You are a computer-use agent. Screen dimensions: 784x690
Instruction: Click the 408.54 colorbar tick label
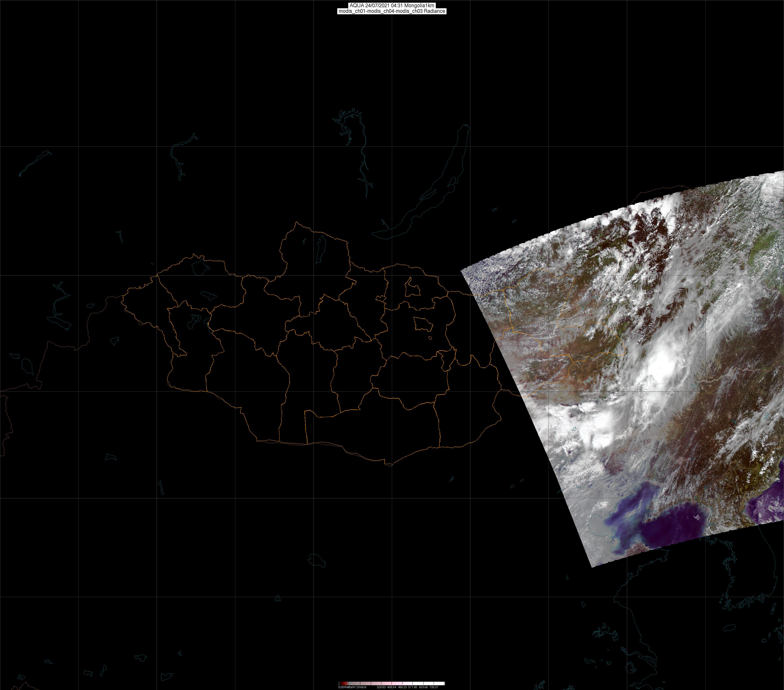coord(392,687)
